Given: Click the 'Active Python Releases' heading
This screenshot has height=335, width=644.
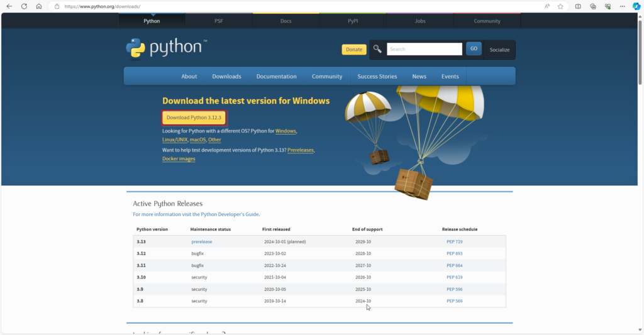Looking at the screenshot, I should tap(167, 204).
